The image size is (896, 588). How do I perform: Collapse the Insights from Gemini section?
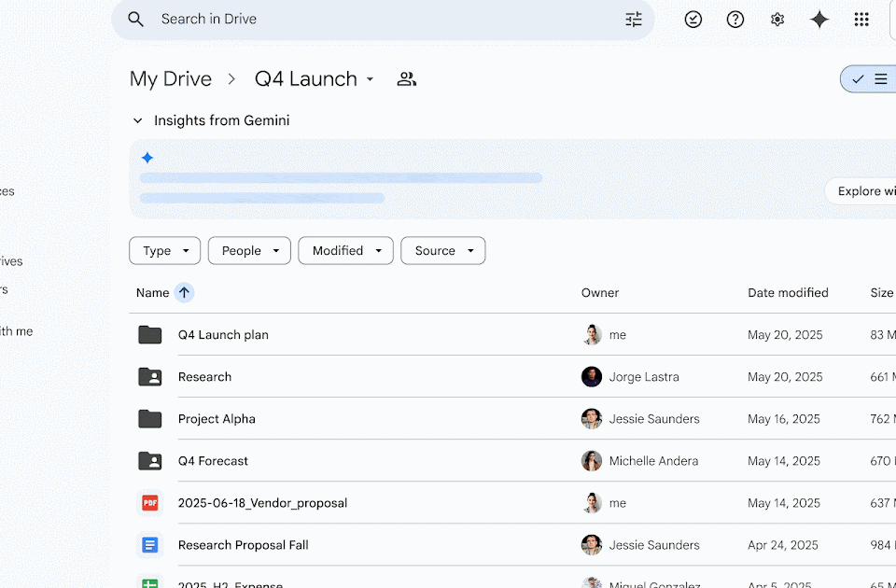click(x=138, y=121)
